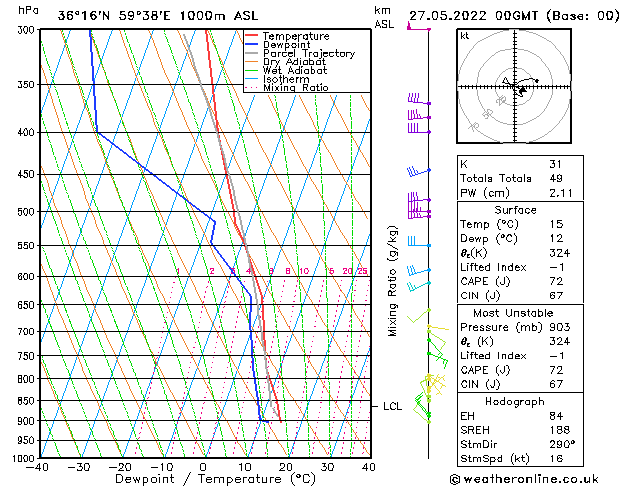629x486 pixels.
Task: Click the 40 temperature axis label
Action: [x=369, y=467]
